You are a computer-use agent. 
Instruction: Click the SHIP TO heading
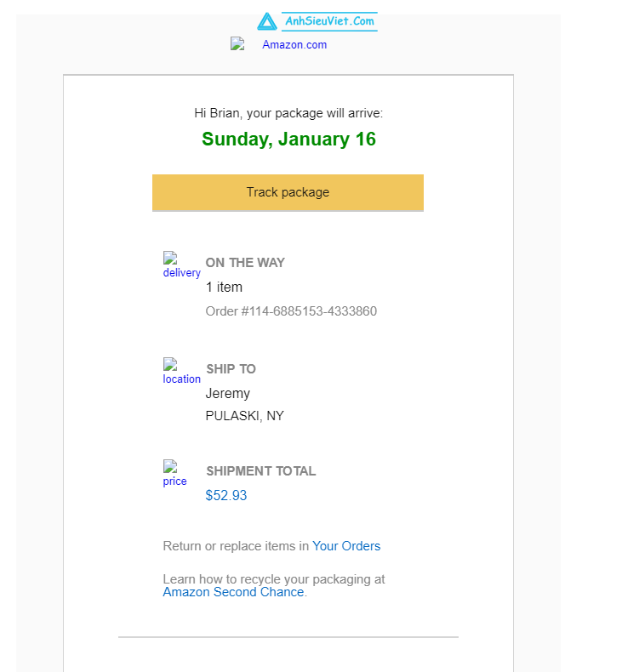[231, 369]
